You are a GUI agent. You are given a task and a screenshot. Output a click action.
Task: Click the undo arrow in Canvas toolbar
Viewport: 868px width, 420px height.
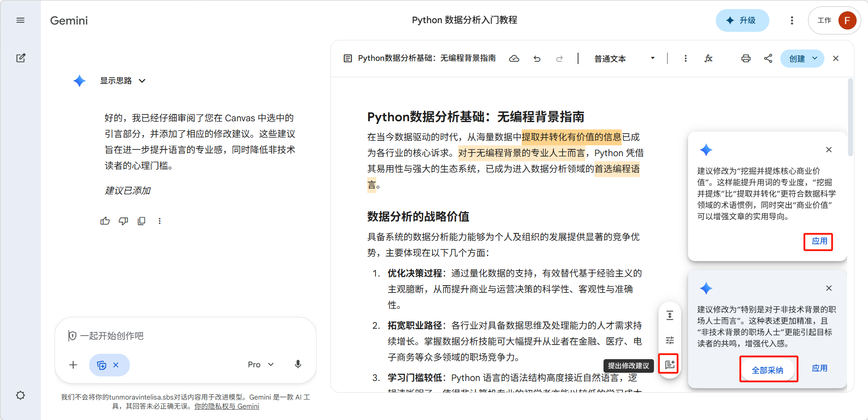click(x=537, y=59)
